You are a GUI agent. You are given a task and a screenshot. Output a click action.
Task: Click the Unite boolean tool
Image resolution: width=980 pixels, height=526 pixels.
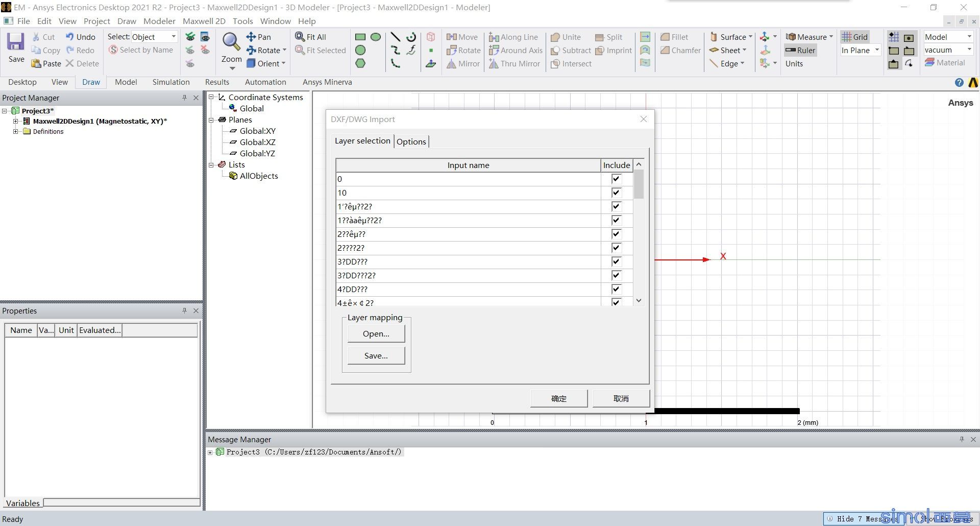tap(566, 37)
